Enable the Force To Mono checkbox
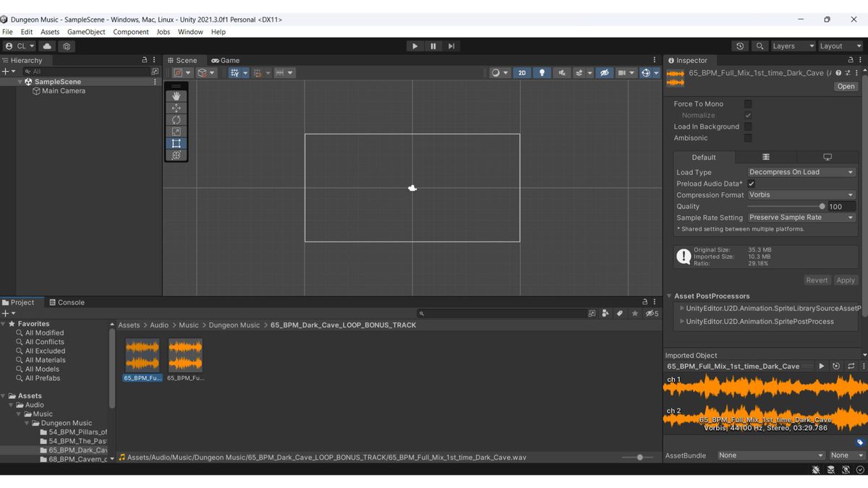 click(x=748, y=104)
